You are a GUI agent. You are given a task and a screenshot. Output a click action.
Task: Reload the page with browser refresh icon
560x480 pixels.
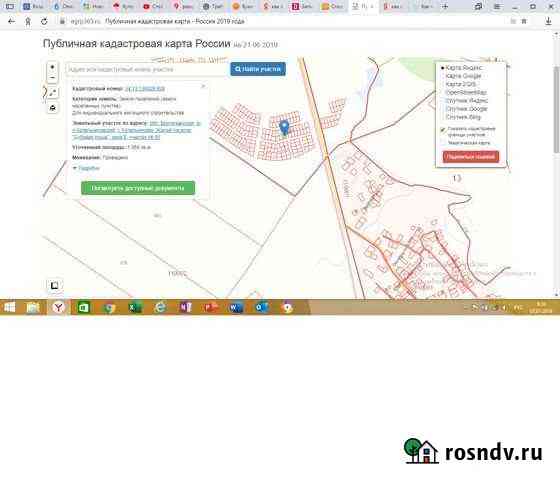click(x=44, y=21)
